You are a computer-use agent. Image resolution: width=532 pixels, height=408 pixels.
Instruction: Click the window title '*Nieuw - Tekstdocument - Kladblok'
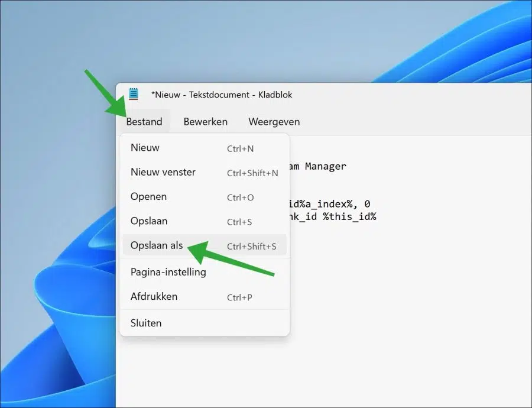coord(222,95)
